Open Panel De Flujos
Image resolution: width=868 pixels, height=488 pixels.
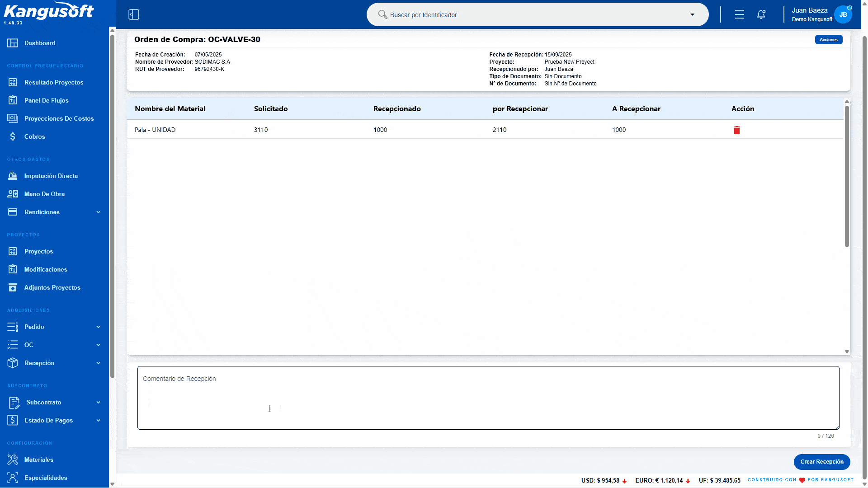click(47, 100)
